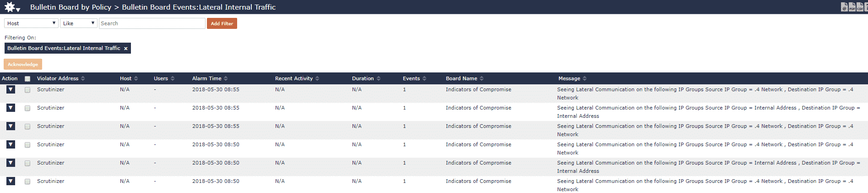Open action menu for third row
This screenshot has width=868, height=193.
coord(11,126)
